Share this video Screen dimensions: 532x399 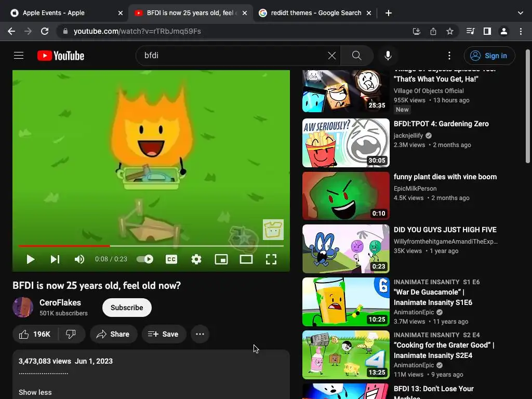(113, 334)
